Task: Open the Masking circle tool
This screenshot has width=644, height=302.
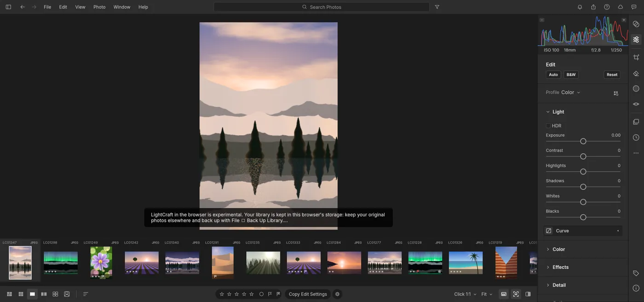Action: (636, 88)
